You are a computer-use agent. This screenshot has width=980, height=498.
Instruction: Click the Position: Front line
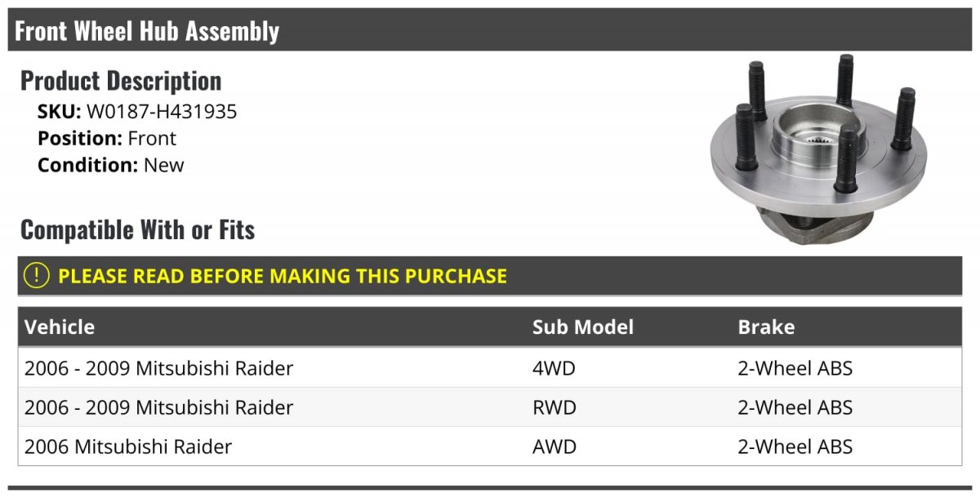tap(107, 138)
